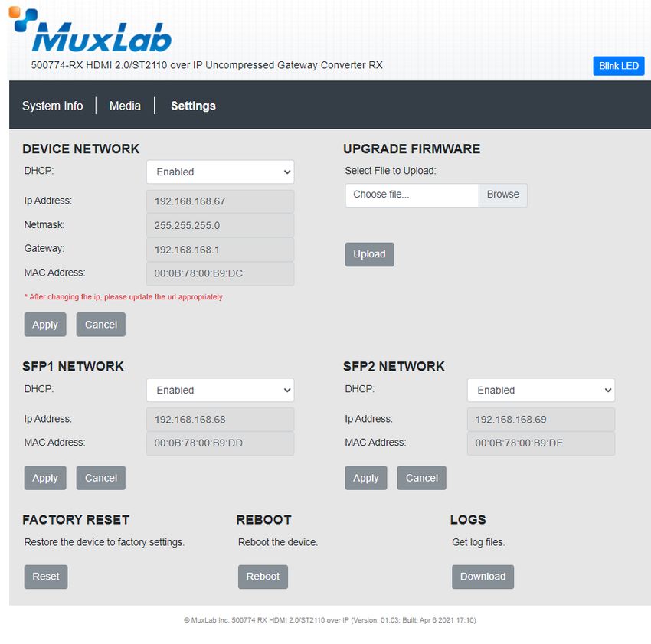
Task: Open the System Info tab
Action: [53, 106]
